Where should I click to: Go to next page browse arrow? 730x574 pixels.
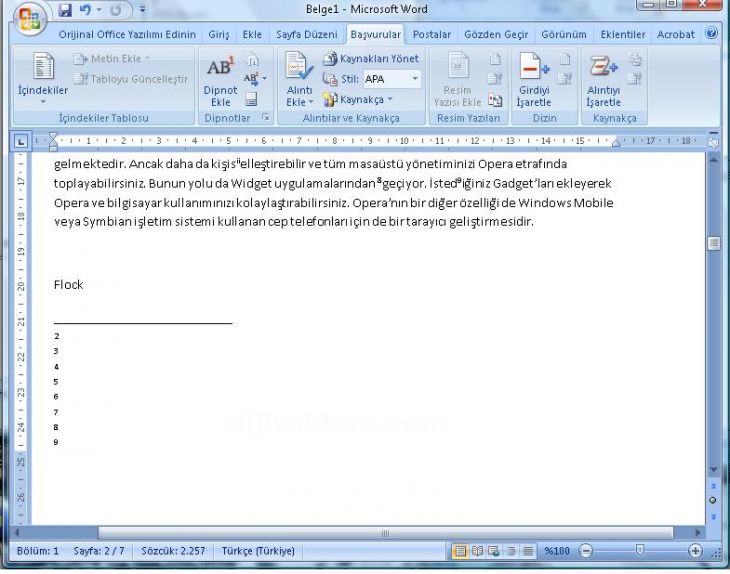tap(713, 516)
